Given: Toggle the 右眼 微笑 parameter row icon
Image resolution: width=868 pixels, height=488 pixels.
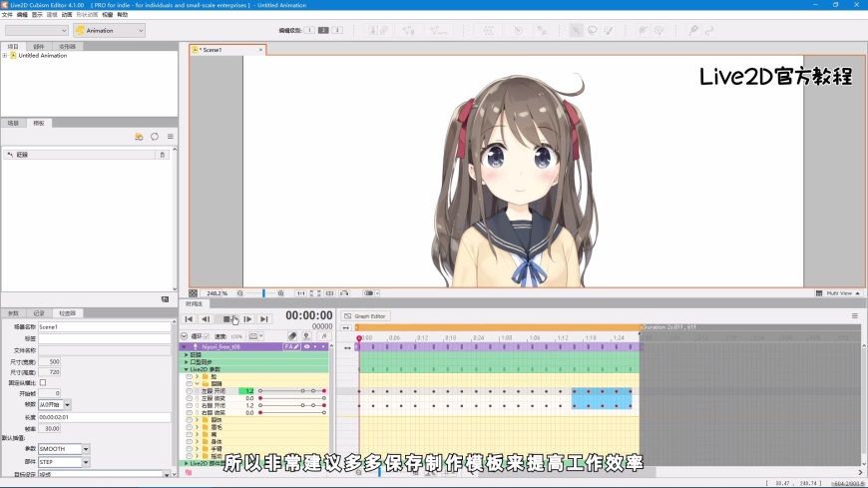Looking at the screenshot, I should (x=189, y=413).
